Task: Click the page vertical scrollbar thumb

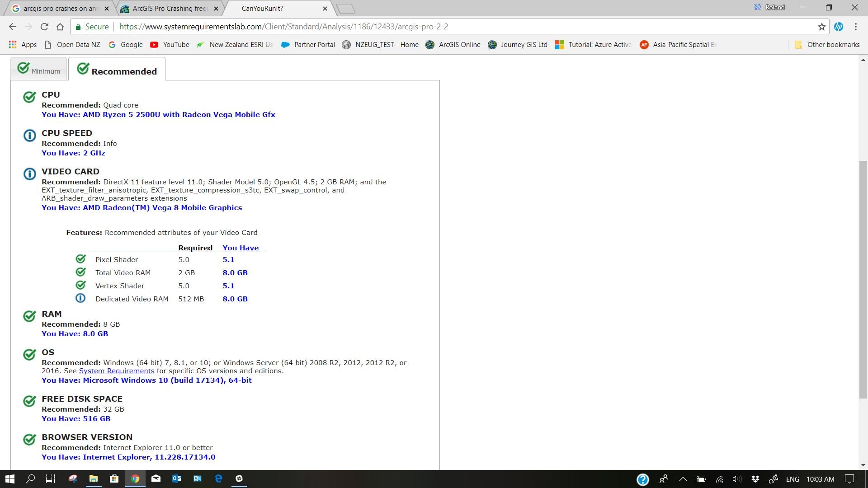Action: click(863, 279)
